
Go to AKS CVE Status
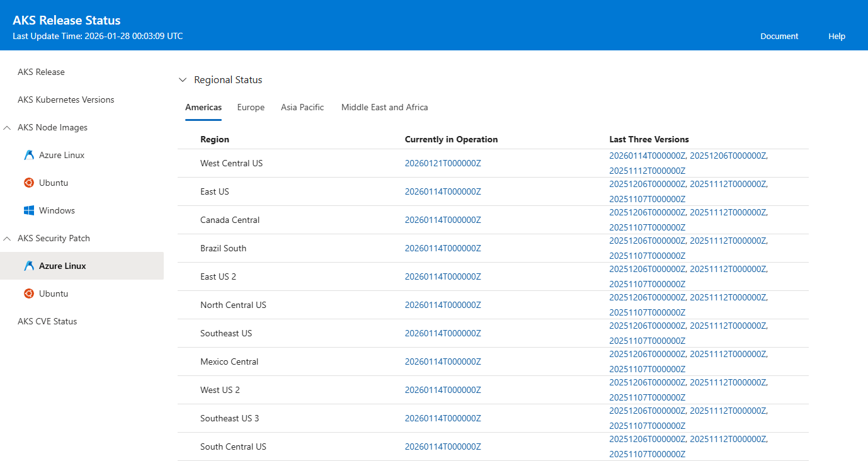tap(48, 321)
